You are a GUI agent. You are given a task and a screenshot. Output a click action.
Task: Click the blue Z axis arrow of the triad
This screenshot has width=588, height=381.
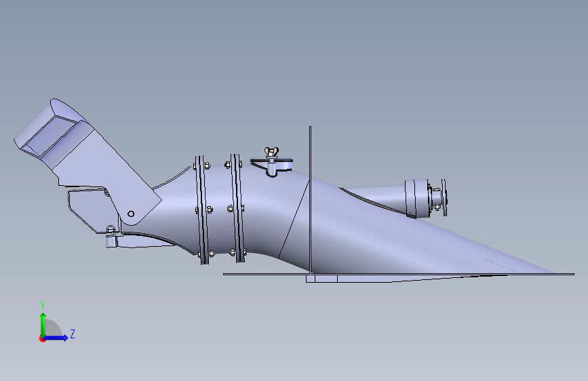pos(56,338)
